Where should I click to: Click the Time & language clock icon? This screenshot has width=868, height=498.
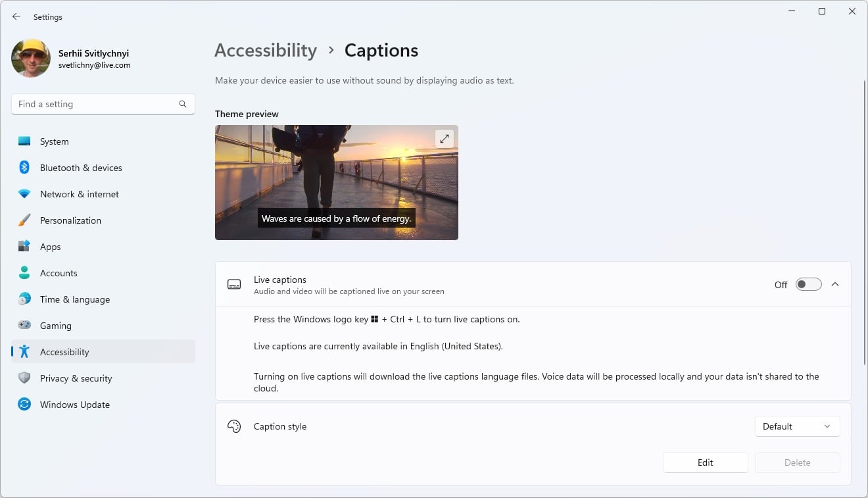tap(24, 299)
